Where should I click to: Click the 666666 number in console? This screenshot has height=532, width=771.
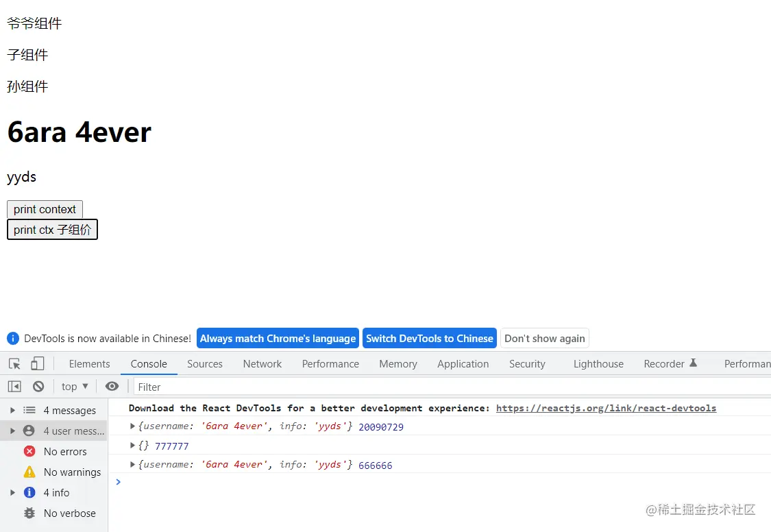375,465
